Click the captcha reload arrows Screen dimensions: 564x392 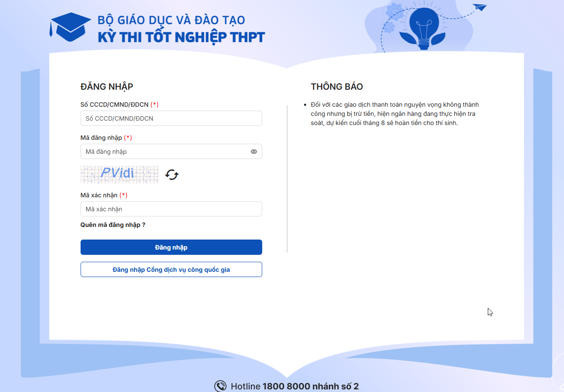coord(172,174)
